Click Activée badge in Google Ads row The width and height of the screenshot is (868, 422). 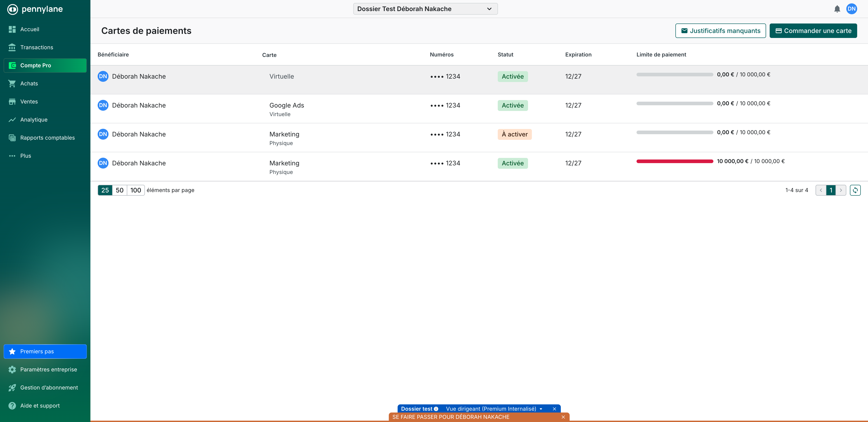pos(512,105)
